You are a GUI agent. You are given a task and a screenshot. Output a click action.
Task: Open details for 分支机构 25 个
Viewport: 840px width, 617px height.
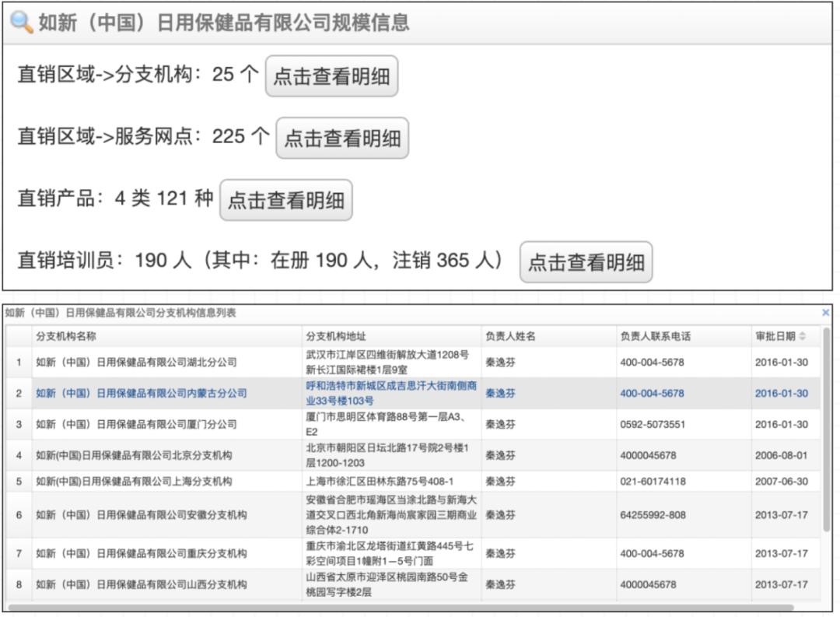[x=331, y=76]
